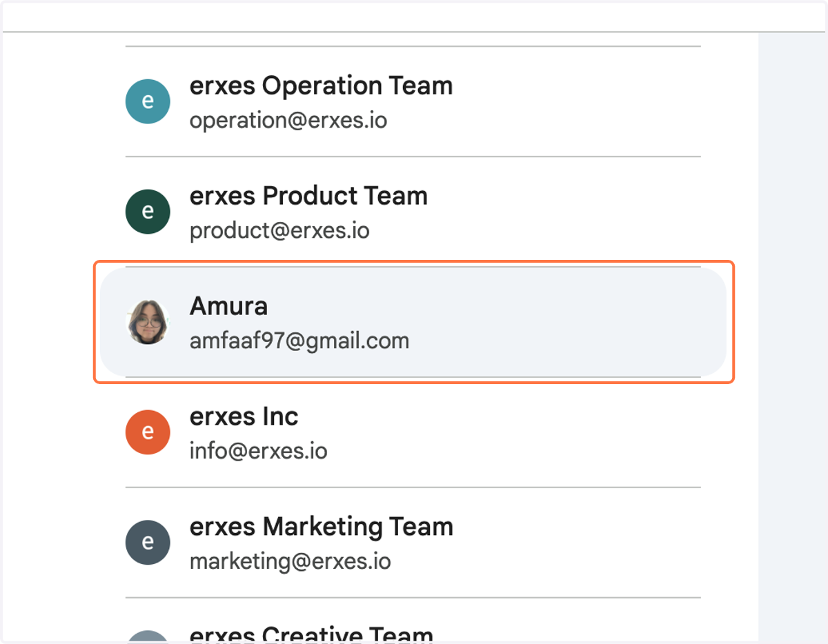
Task: Click the orange avatar of erxes Inc
Action: point(148,432)
